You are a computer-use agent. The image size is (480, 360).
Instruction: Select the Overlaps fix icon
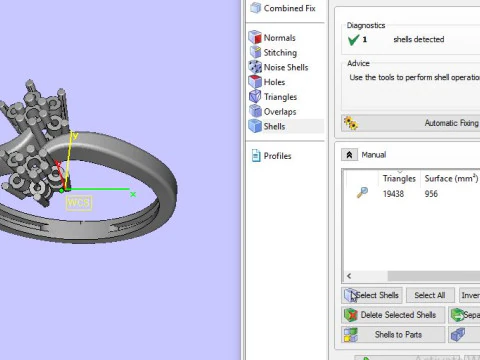255,111
